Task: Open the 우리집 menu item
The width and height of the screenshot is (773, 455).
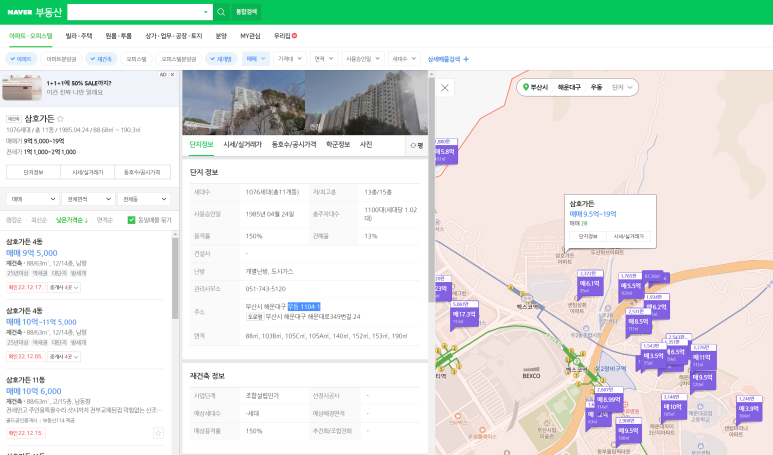Action: pos(285,36)
